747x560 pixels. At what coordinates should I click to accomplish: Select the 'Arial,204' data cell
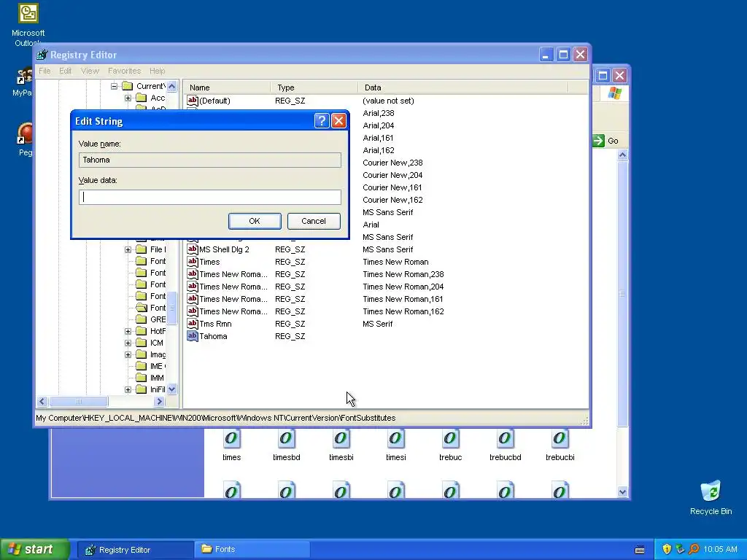[379, 125]
